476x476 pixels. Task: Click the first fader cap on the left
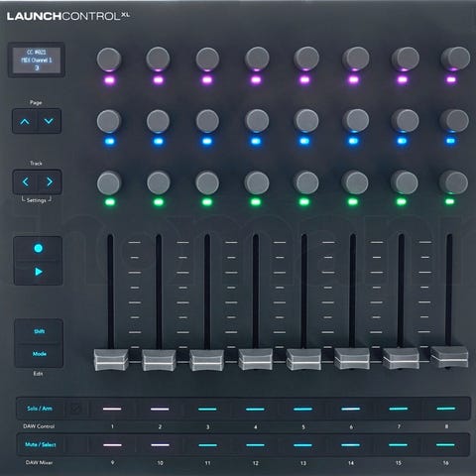(x=111, y=359)
